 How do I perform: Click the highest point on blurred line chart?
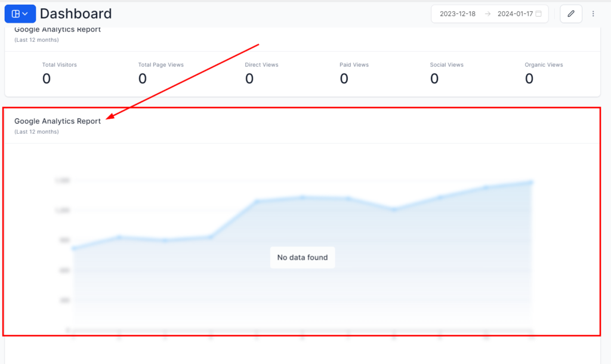pyautogui.click(x=531, y=182)
